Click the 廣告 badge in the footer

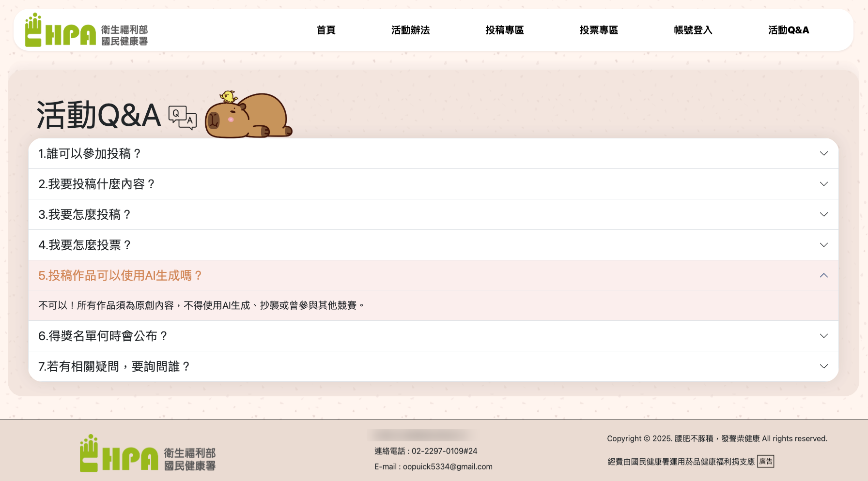point(765,462)
